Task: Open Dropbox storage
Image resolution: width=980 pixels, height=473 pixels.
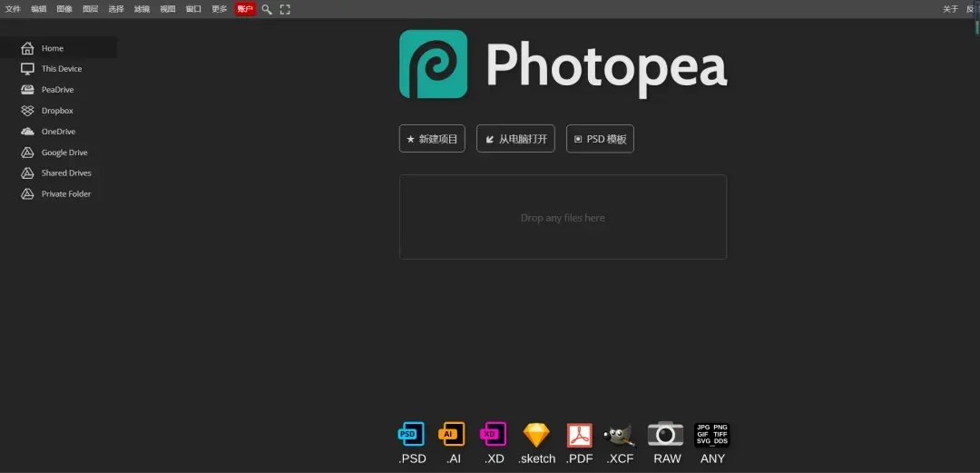Action: tap(58, 111)
